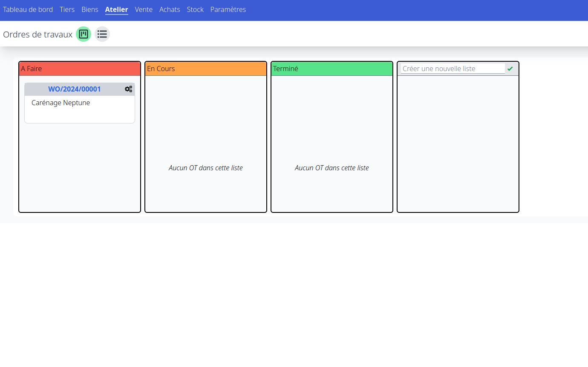The width and height of the screenshot is (588, 367).
Task: Open the gear settings on card WO/2024/00001
Action: 129,89
